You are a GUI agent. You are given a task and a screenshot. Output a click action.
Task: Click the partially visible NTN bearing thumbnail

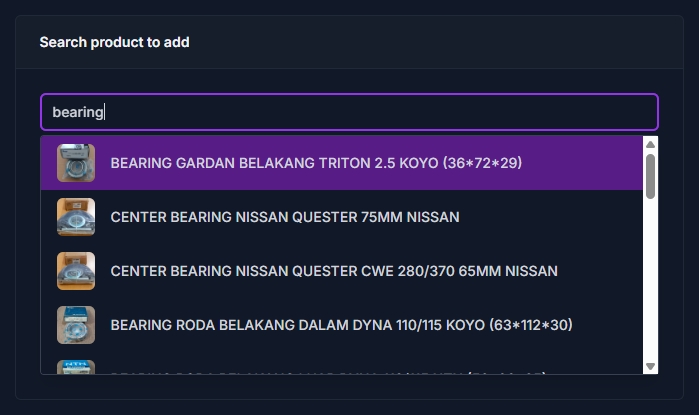pyautogui.click(x=76, y=367)
